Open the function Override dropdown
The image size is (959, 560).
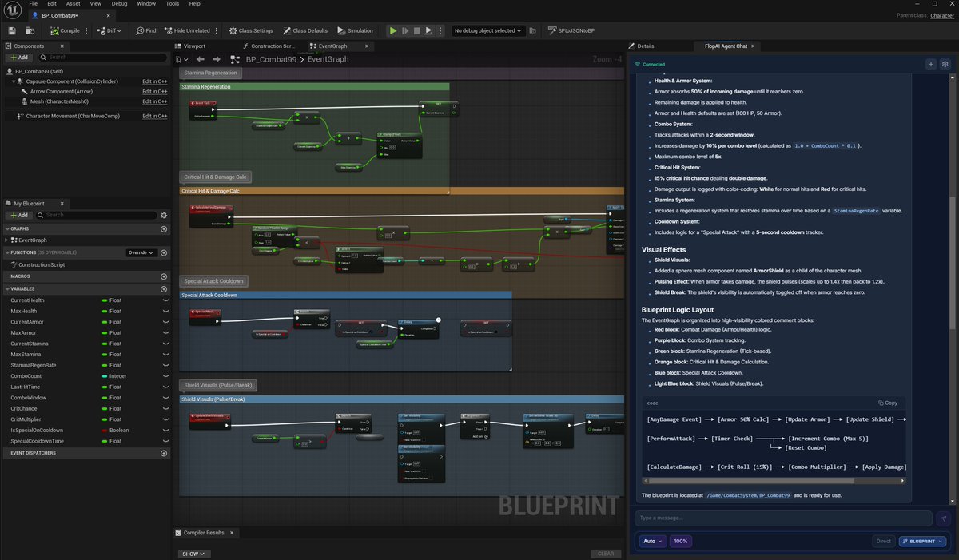click(x=141, y=252)
